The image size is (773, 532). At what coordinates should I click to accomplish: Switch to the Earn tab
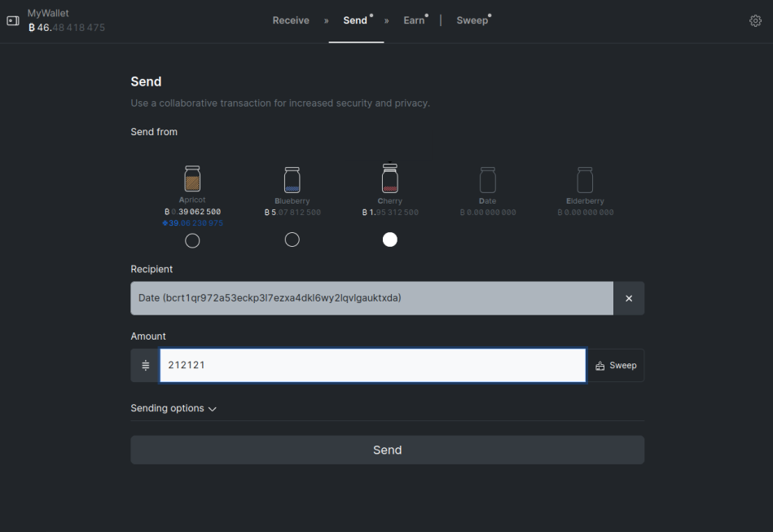point(414,20)
